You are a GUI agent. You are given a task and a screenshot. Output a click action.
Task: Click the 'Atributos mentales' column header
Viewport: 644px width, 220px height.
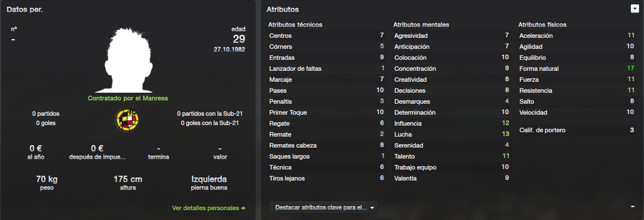click(421, 25)
